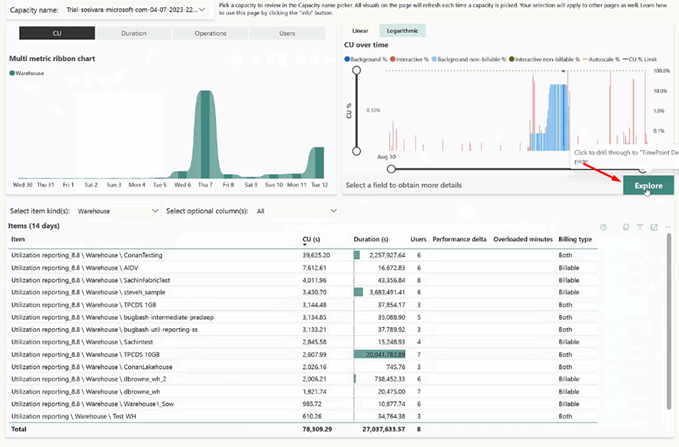The width and height of the screenshot is (679, 447).
Task: Switch to the Users tab
Action: (287, 33)
